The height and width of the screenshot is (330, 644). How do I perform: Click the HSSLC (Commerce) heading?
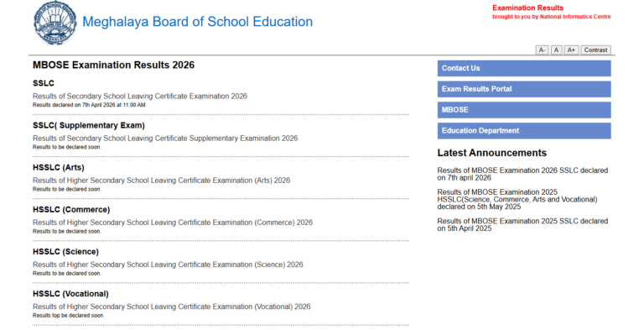click(71, 210)
